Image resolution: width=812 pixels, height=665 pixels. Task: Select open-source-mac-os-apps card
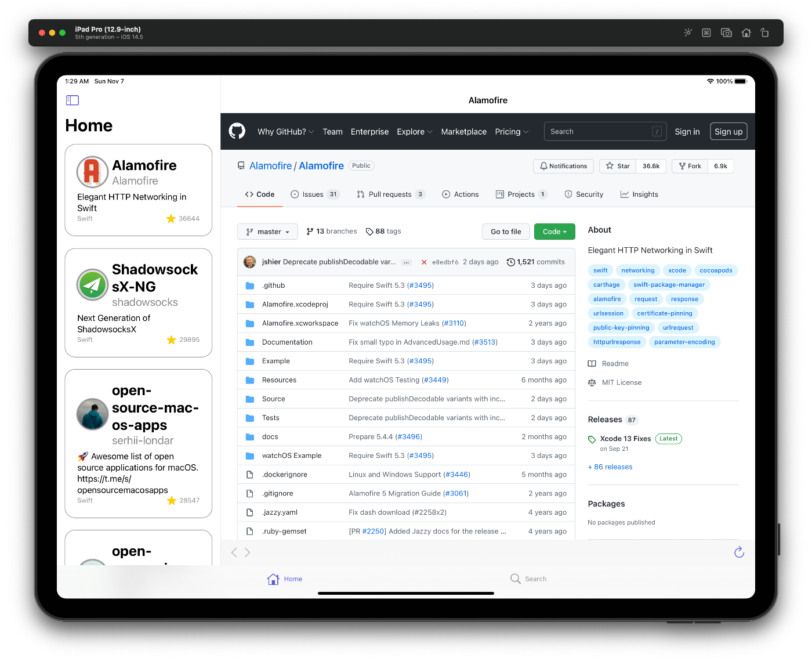click(139, 444)
